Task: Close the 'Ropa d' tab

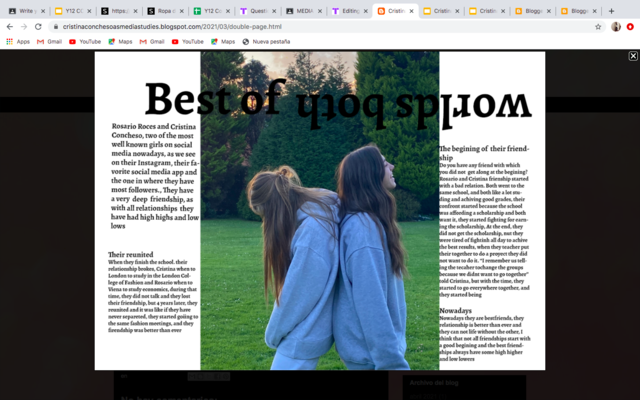Action: click(x=182, y=11)
